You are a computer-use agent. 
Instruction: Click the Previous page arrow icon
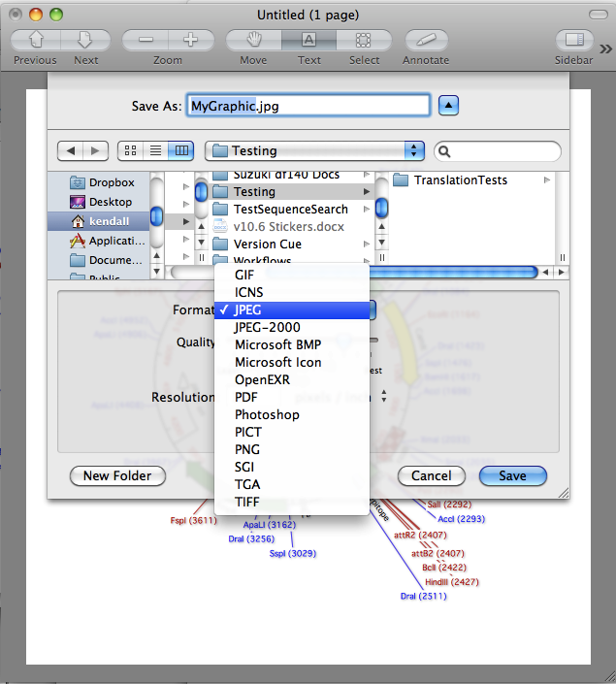[35, 41]
